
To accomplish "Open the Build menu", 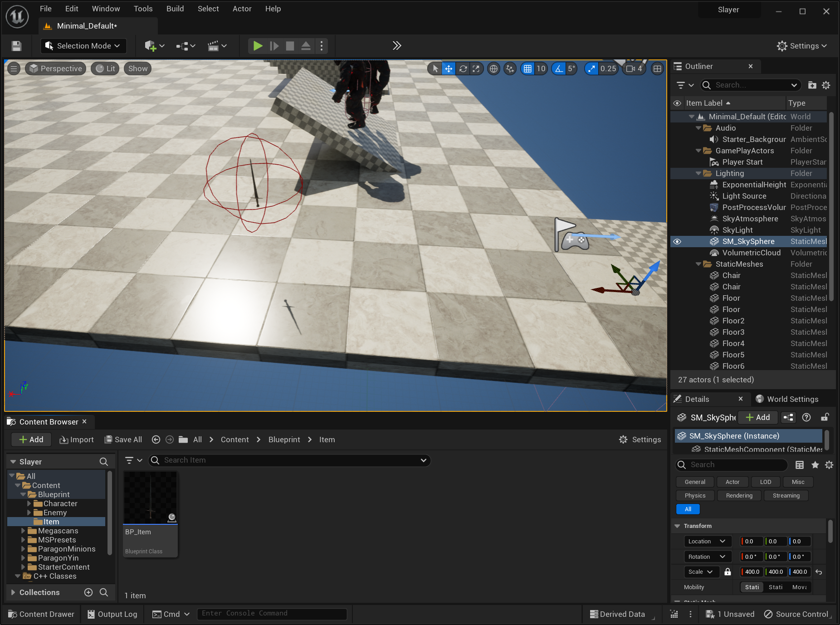I will point(175,9).
